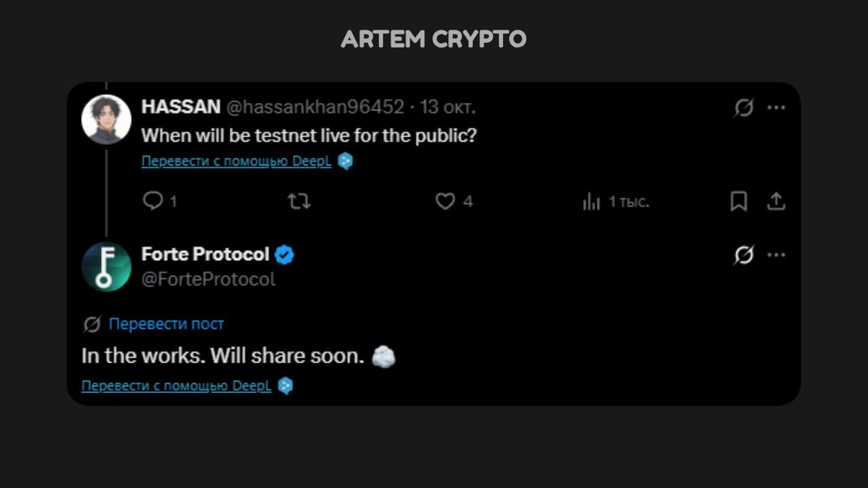Click the HASSAN display name
Screen dimensions: 868x488
180,106
